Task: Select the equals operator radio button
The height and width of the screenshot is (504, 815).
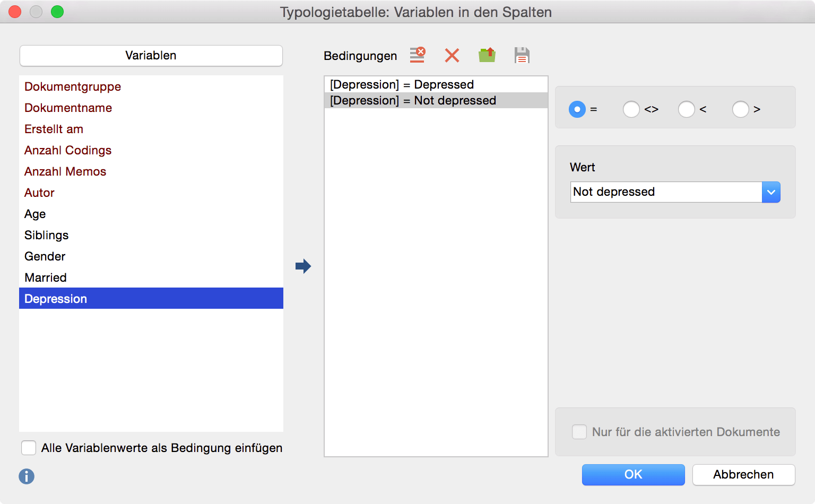Action: [577, 109]
